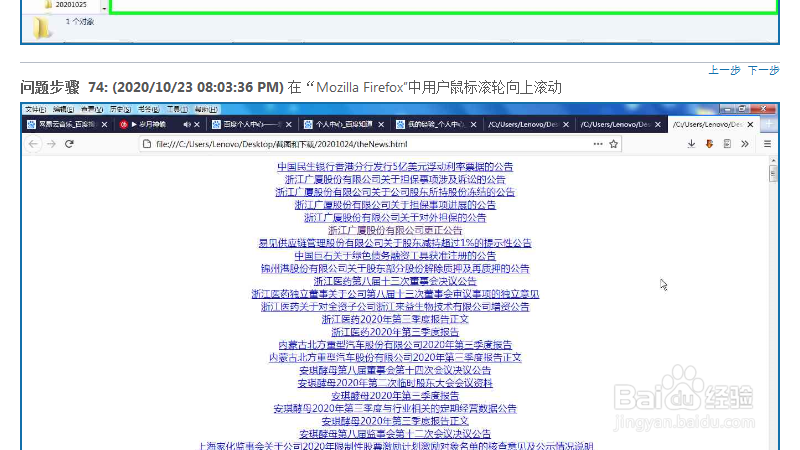The image size is (800, 450).
Task: Open link 安琪酵母第八届董事会第十四次会议决议公告
Action: pyautogui.click(x=395, y=370)
